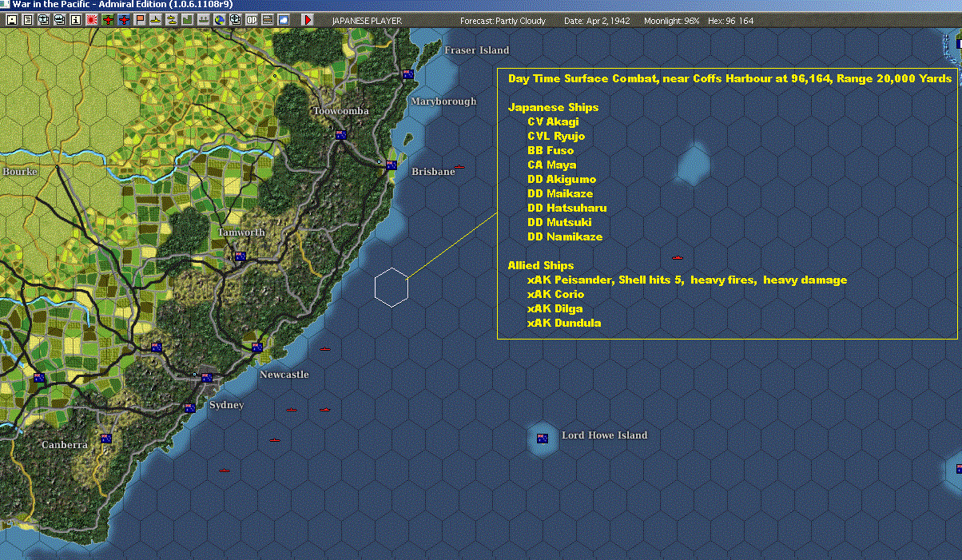Click the 'Allied Ships' heading
The width and height of the screenshot is (962, 560).
541,265
